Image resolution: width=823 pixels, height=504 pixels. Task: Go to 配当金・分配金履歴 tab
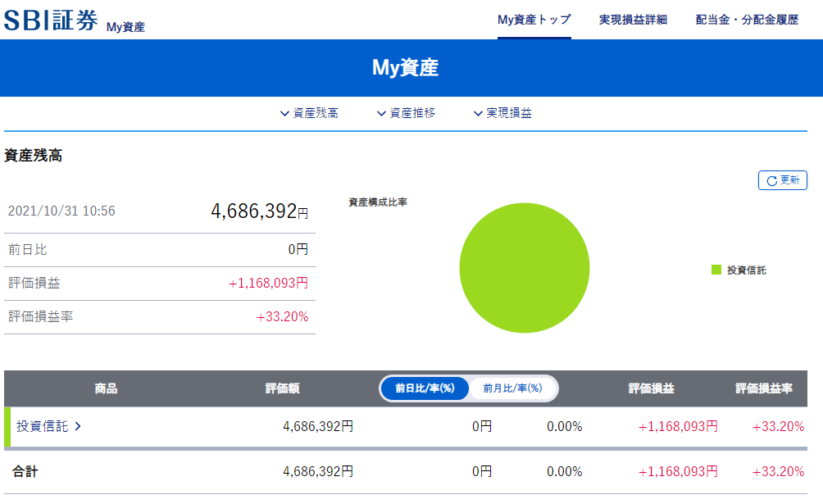coord(747,20)
